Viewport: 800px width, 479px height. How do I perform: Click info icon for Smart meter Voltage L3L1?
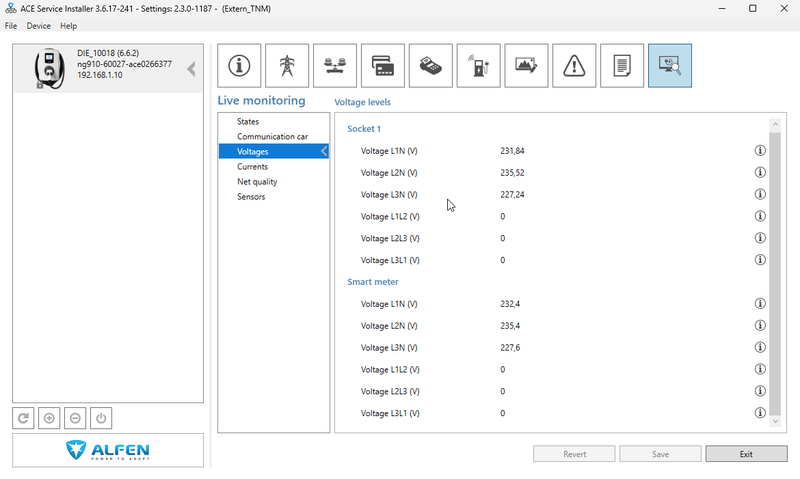(760, 413)
